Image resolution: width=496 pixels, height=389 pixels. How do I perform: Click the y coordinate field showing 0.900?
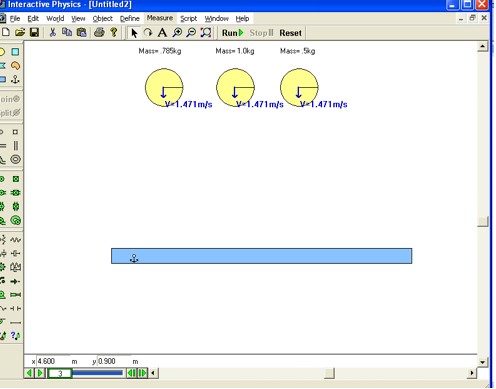click(x=114, y=361)
